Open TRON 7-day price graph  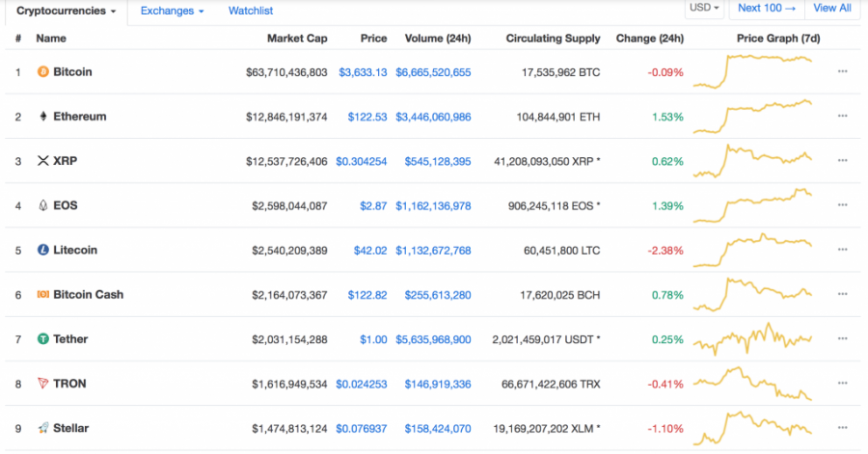click(x=752, y=384)
